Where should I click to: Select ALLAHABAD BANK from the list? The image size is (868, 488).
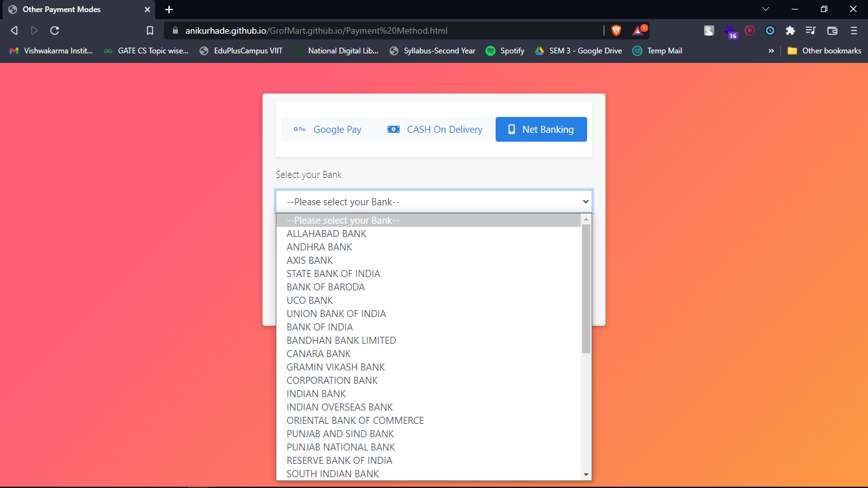click(429, 234)
